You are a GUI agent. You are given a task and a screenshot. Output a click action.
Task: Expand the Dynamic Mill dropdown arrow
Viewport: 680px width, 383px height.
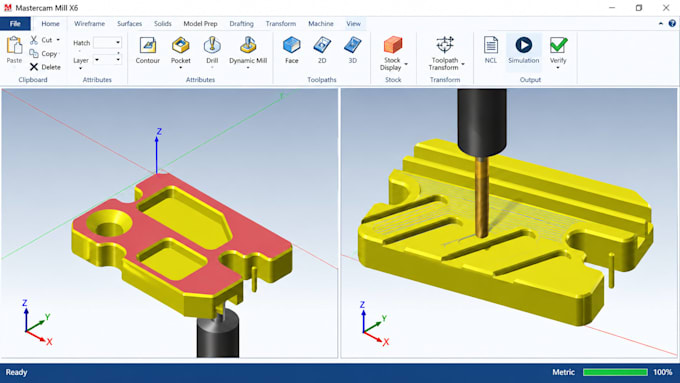[248, 68]
